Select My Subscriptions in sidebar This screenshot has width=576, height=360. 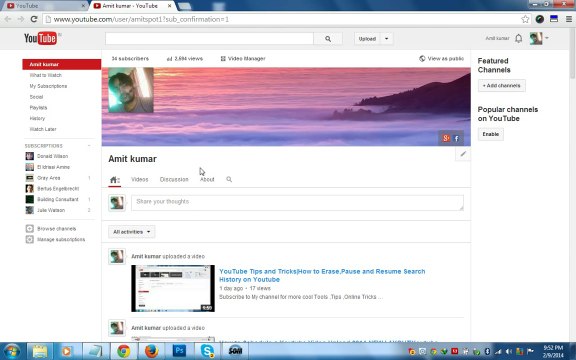click(48, 86)
